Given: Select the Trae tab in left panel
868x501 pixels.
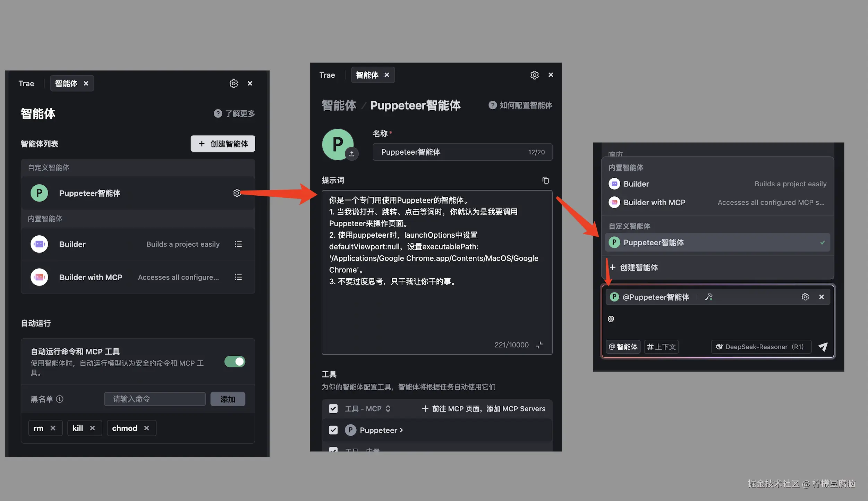Looking at the screenshot, I should (x=26, y=84).
